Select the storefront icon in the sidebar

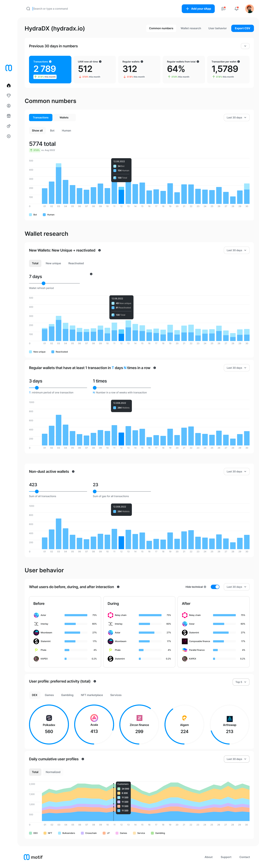point(9,116)
